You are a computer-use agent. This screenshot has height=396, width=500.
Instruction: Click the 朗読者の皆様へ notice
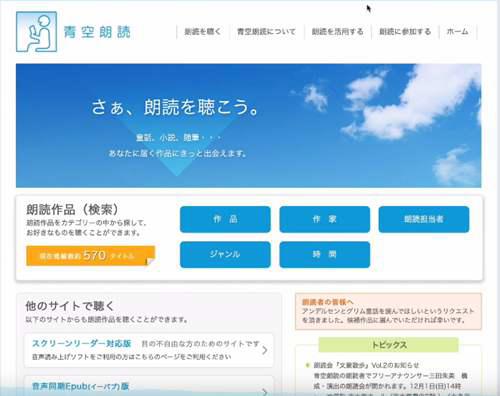pyautogui.click(x=388, y=311)
